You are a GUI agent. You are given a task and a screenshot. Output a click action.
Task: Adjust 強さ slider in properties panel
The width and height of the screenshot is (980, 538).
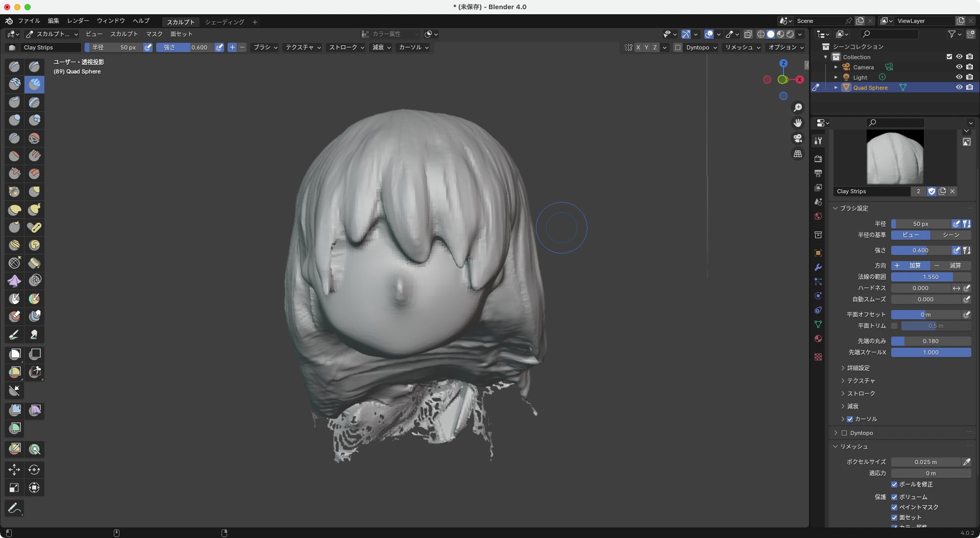click(x=921, y=250)
